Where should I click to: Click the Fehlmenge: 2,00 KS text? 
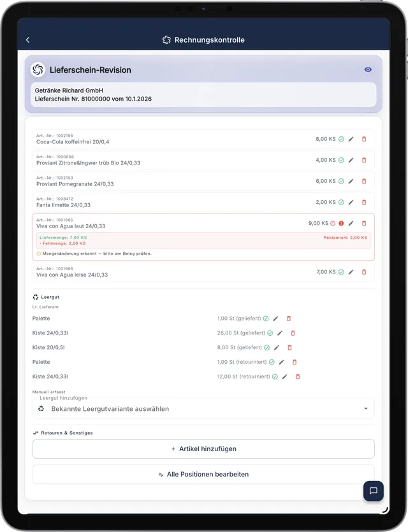pos(64,243)
